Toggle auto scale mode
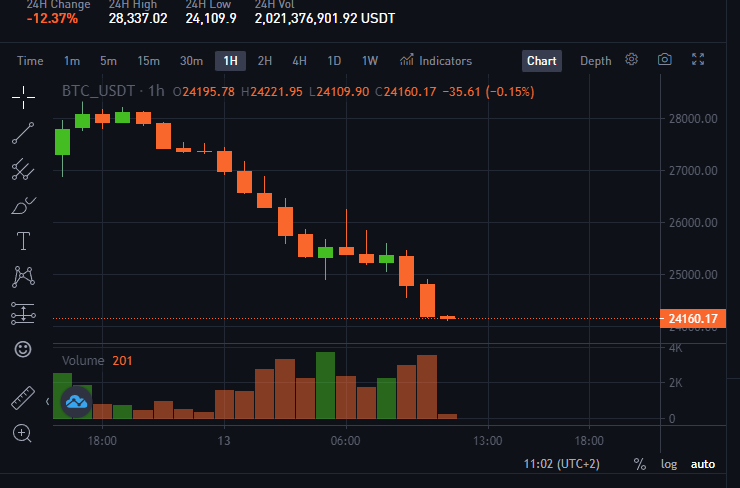 click(703, 464)
